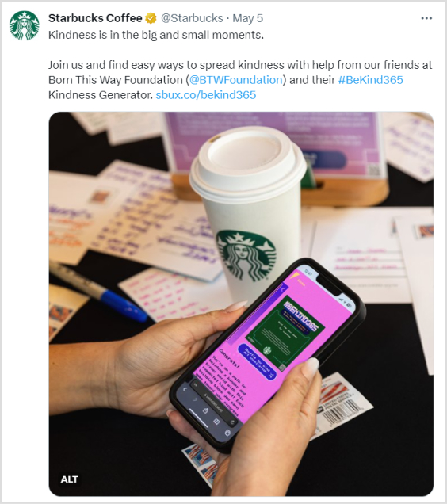This screenshot has width=447, height=504.
Task: Open the Starbucks Coffee display name
Action: pos(95,18)
